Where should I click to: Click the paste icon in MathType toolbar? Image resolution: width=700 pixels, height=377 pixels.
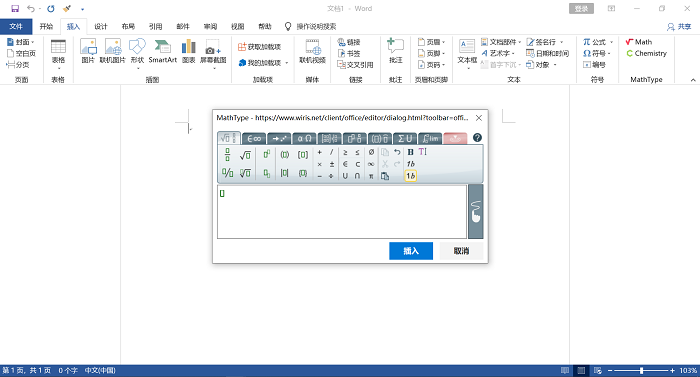[385, 176]
